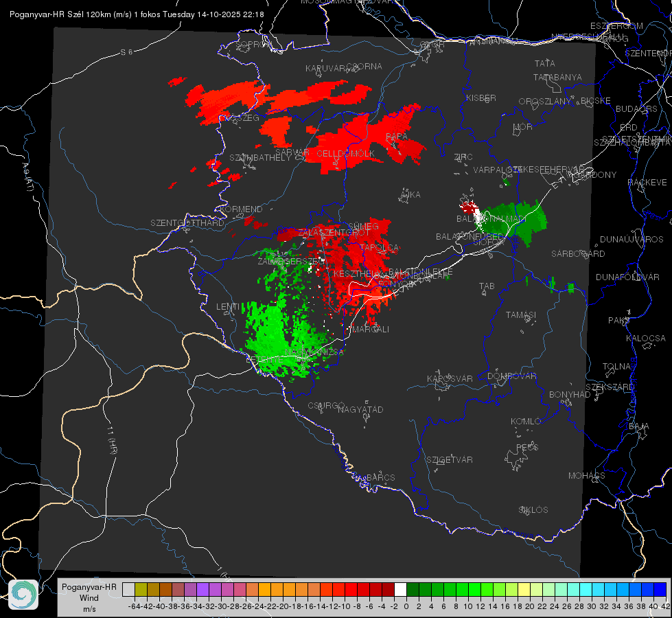
Task: Click the TATA city label
Action: [545, 63]
